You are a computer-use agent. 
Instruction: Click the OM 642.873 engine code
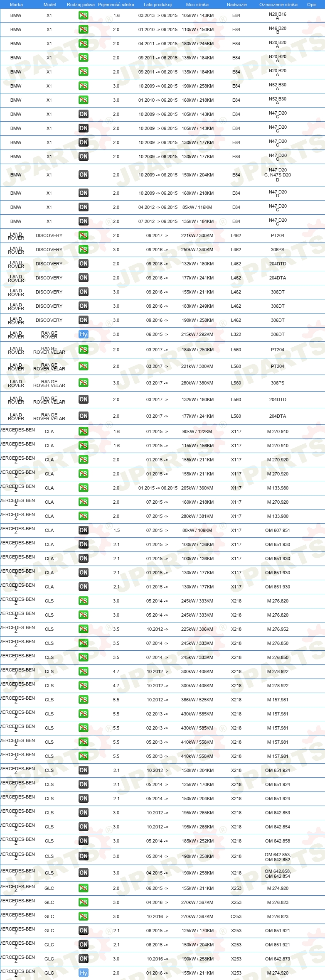pos(278,959)
